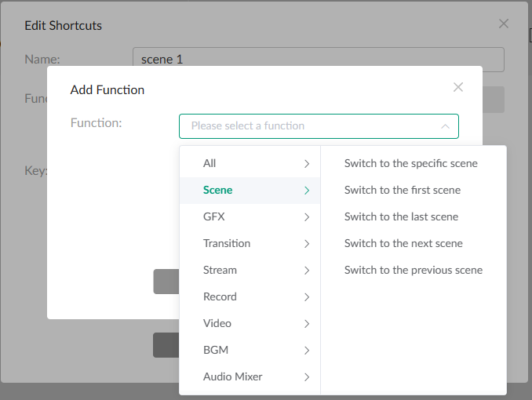This screenshot has width=532, height=400.
Task: Open the BGM function category
Action: (x=216, y=350)
